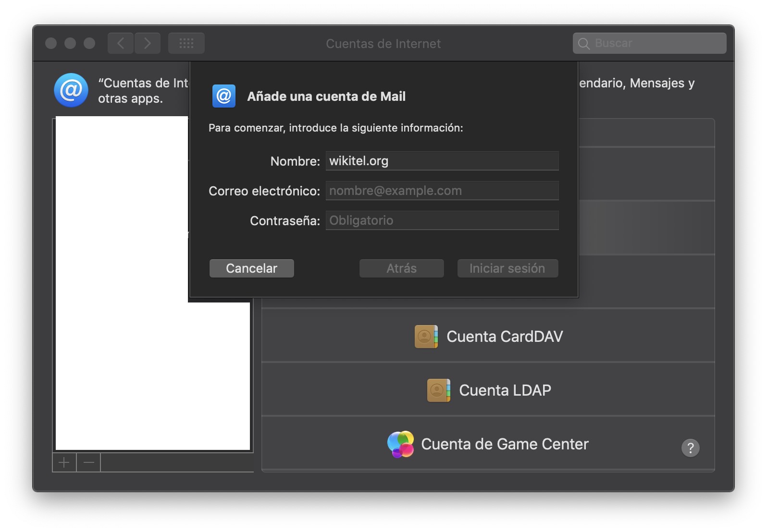Click the Correo electrónico input field
767x532 pixels.
point(442,191)
